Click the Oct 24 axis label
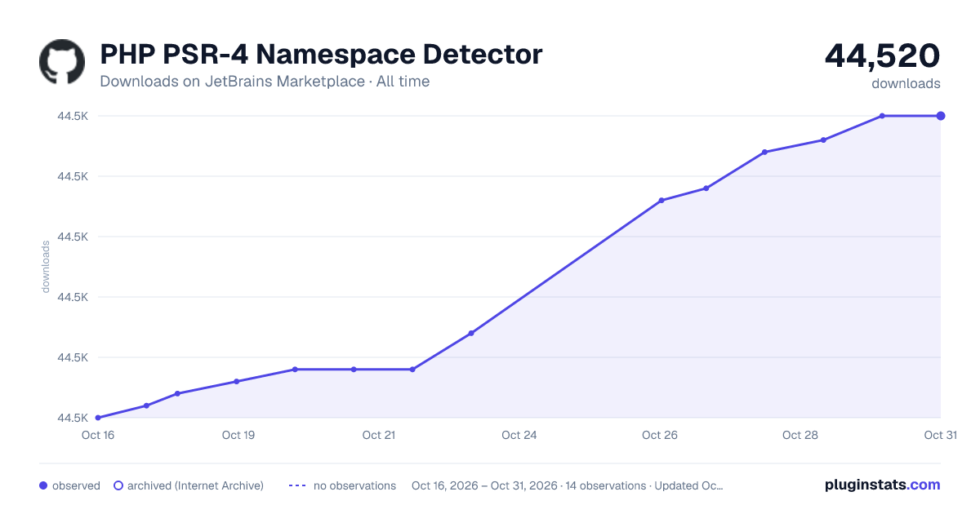Image resolution: width=980 pixels, height=514 pixels. pos(519,435)
